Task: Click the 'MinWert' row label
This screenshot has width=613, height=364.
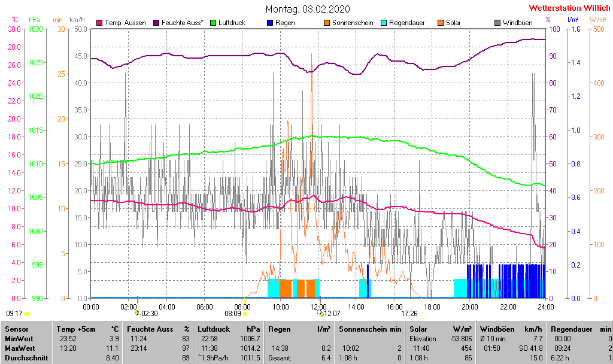Action: point(19,339)
